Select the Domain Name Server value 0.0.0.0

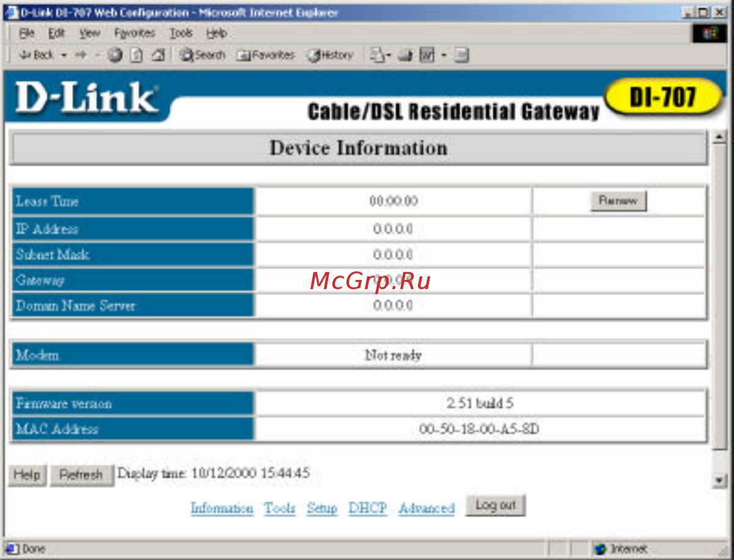tap(393, 305)
